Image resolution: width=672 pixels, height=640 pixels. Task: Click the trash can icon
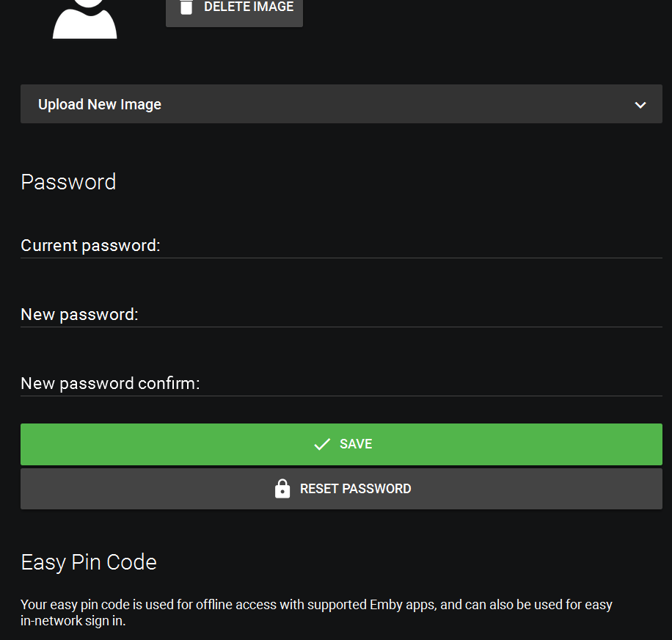point(186,7)
